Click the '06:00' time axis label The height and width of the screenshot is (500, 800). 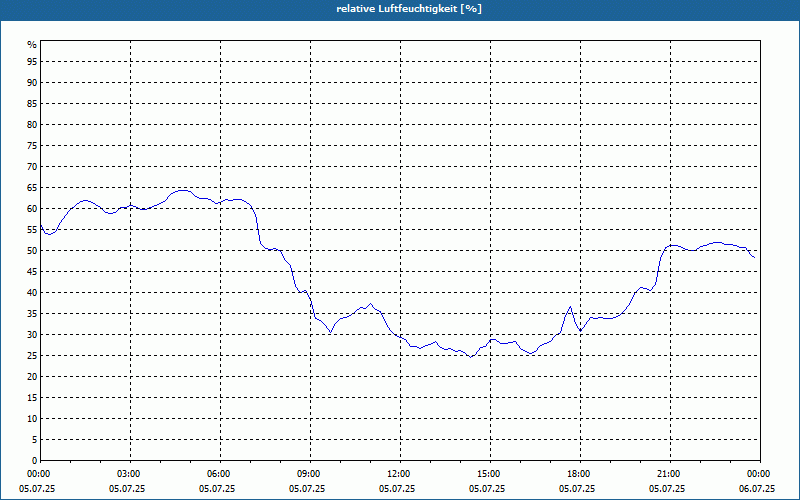tap(220, 474)
